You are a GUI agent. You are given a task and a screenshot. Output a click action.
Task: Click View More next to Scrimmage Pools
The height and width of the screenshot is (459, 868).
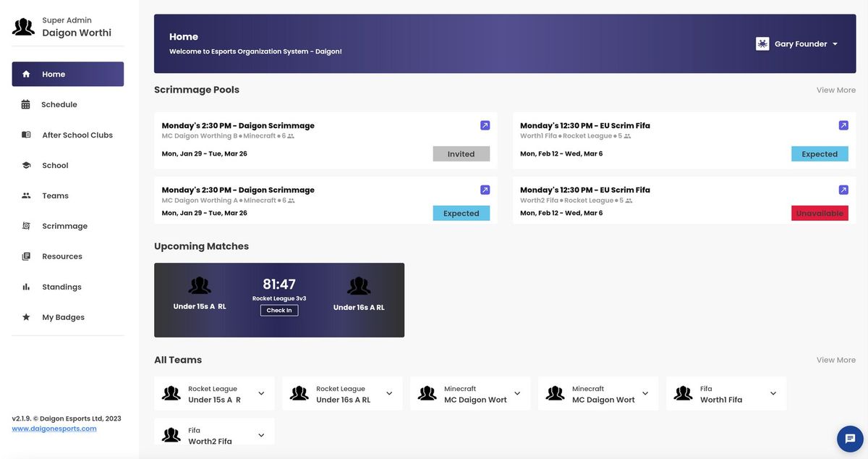coord(836,90)
